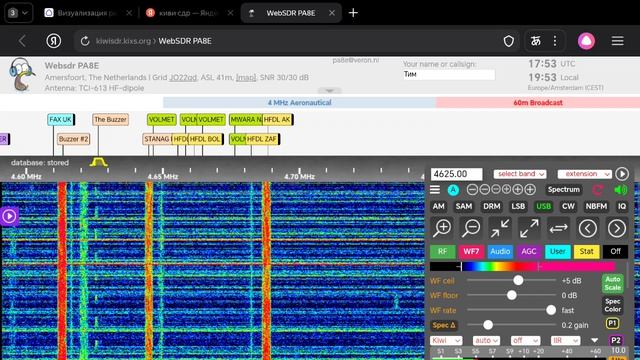Click the Auto Scale button
This screenshot has height=360, width=640.
pos(613,283)
